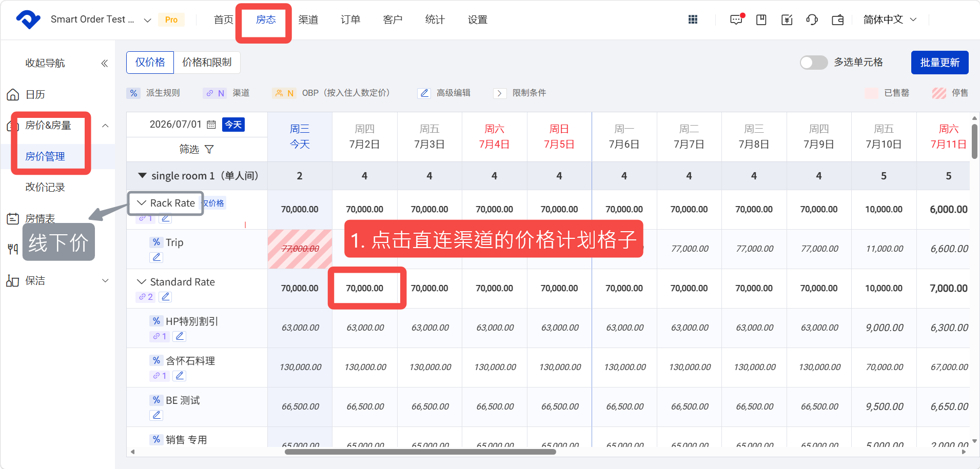Viewport: 980px width, 469px height.
Task: Select the 价格和限制 tab
Action: pos(207,63)
